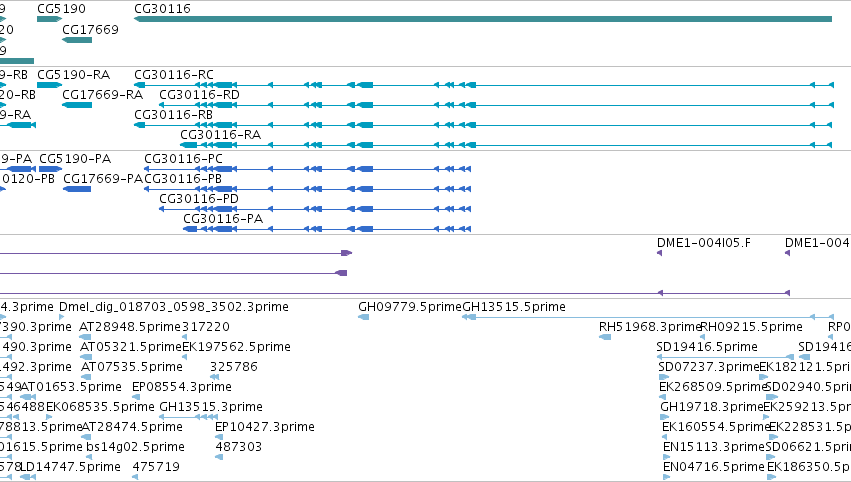This screenshot has height=482, width=851.
Task: Select the CG30116-RD transcript label
Action: (x=199, y=94)
